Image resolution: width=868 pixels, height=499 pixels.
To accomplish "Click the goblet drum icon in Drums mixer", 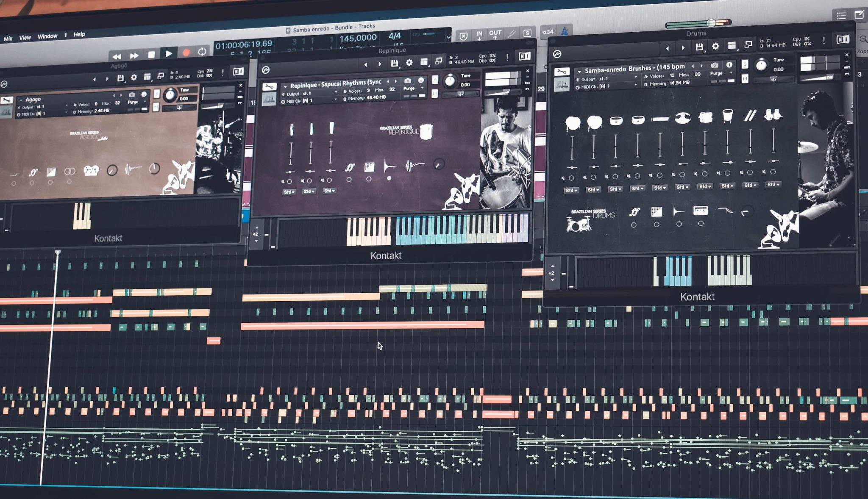I will coord(727,116).
